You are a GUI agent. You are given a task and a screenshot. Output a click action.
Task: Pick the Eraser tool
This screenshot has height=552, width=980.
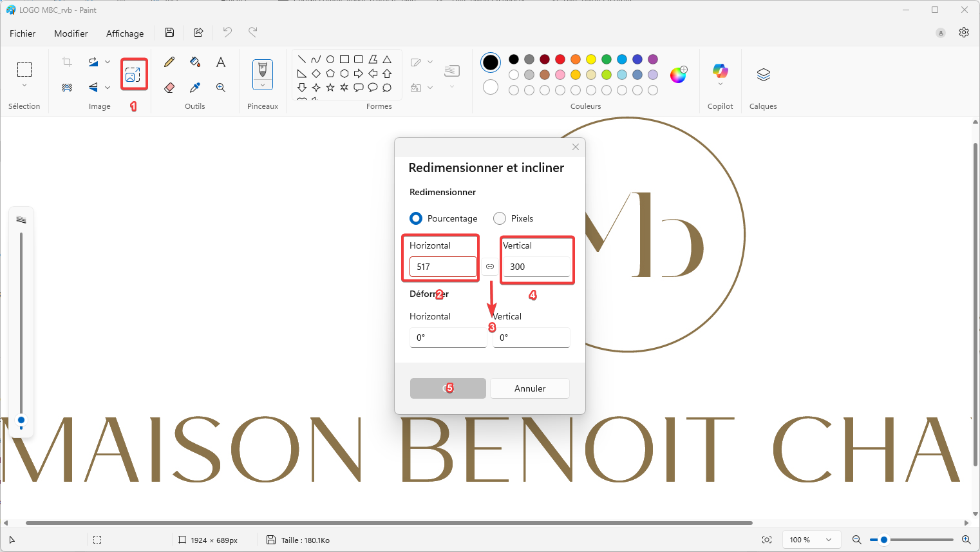point(169,88)
